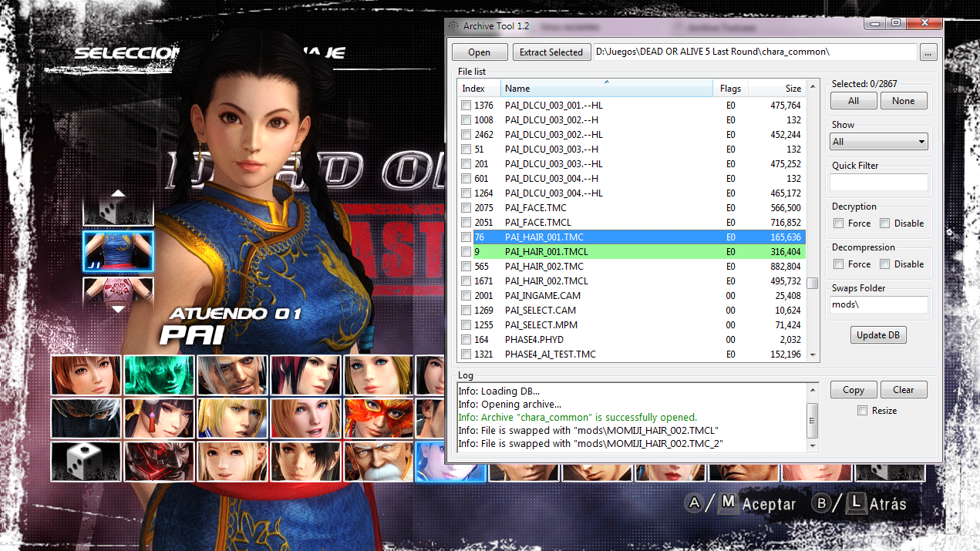Check the box for PAI_INGAME.CAM row

coord(466,296)
